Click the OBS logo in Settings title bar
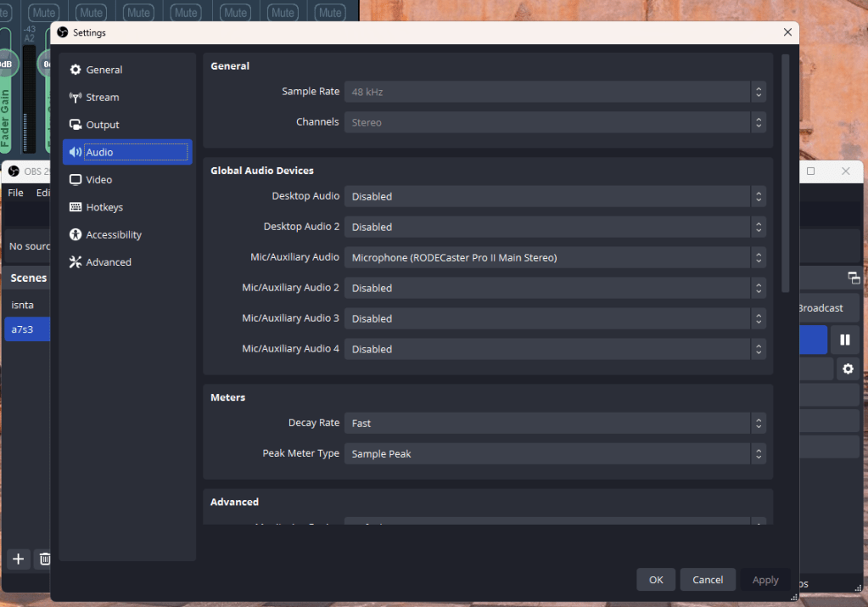This screenshot has width=868, height=607. pos(63,32)
